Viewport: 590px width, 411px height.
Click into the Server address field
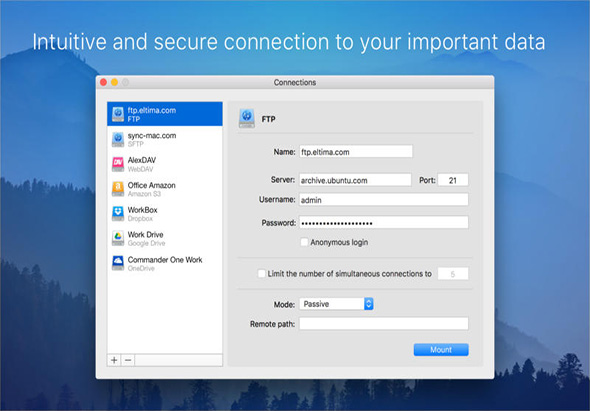coord(355,180)
